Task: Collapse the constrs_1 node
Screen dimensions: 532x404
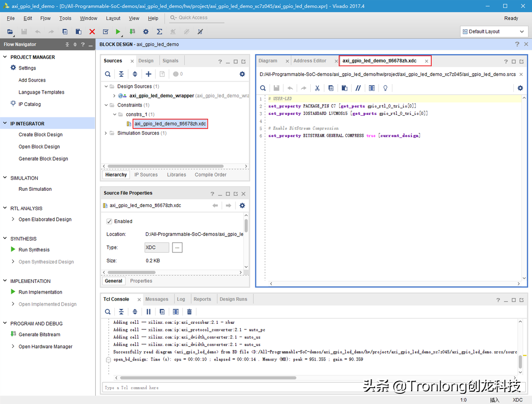Action: [115, 114]
